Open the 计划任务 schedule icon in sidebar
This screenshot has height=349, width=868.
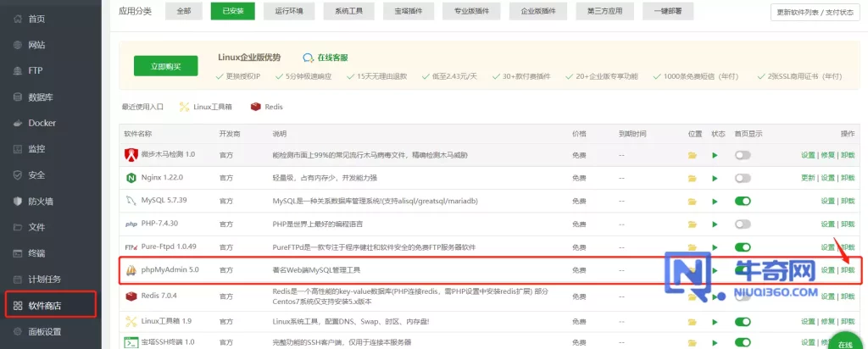click(x=18, y=280)
